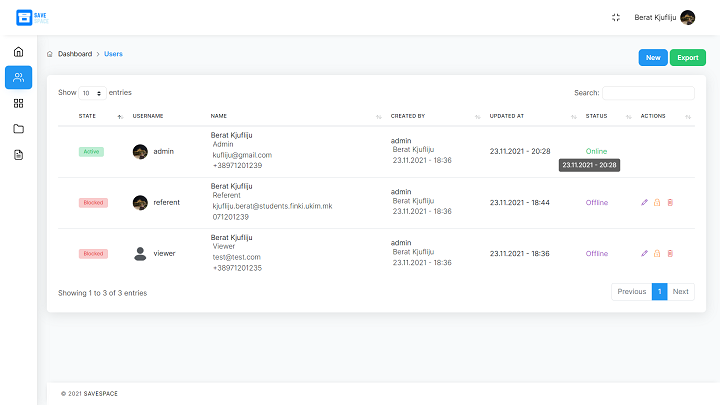The width and height of the screenshot is (720, 405).
Task: Click the lock icon for viewer user
Action: 657,253
